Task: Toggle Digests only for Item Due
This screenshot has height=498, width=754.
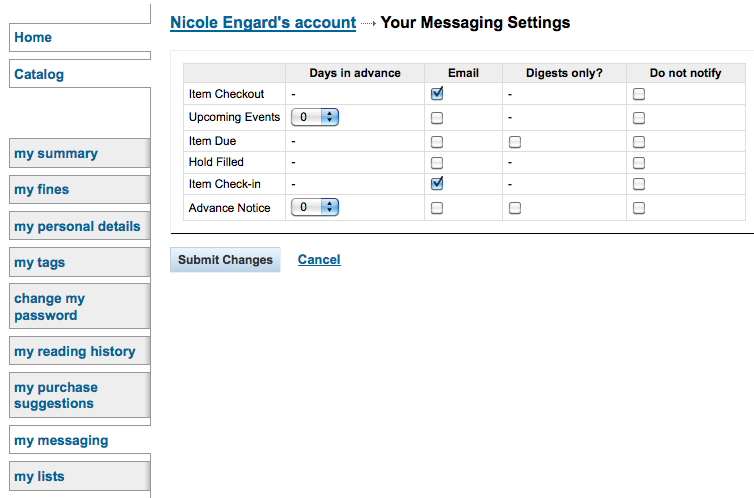Action: (x=515, y=142)
